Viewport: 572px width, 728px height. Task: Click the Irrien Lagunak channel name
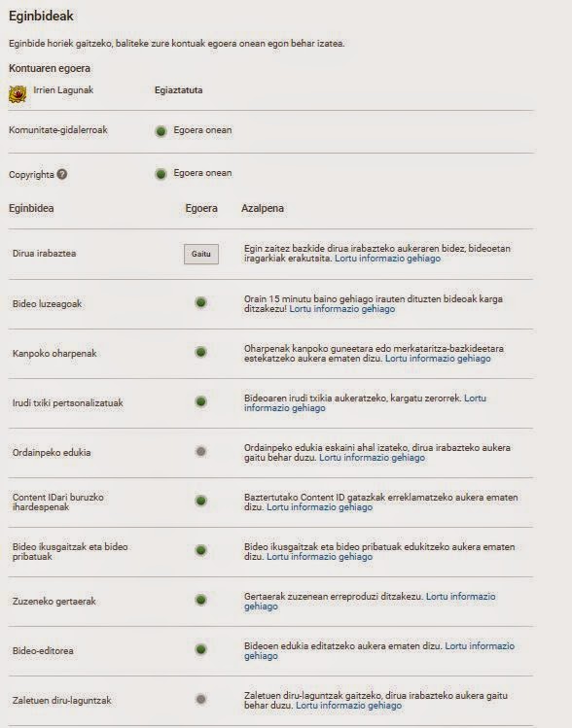[63, 90]
